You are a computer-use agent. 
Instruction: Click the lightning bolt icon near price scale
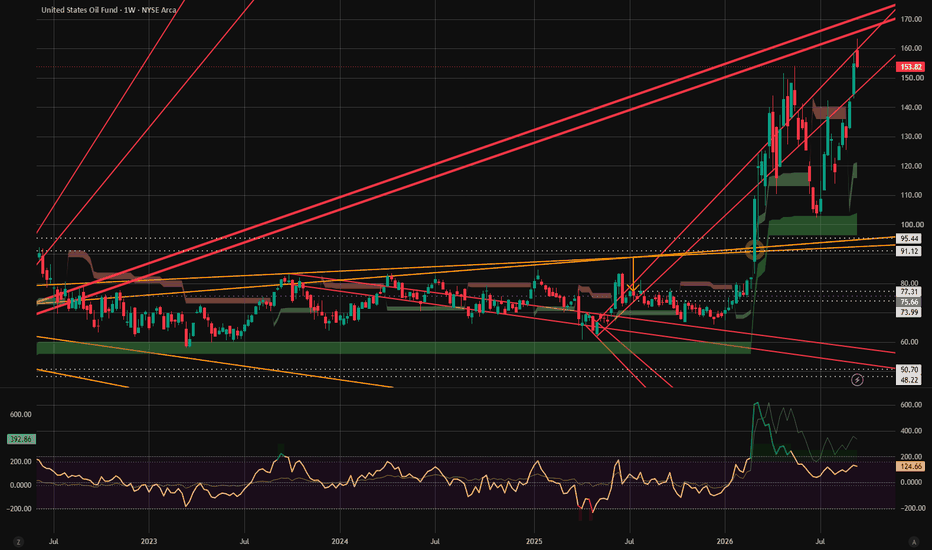point(857,379)
